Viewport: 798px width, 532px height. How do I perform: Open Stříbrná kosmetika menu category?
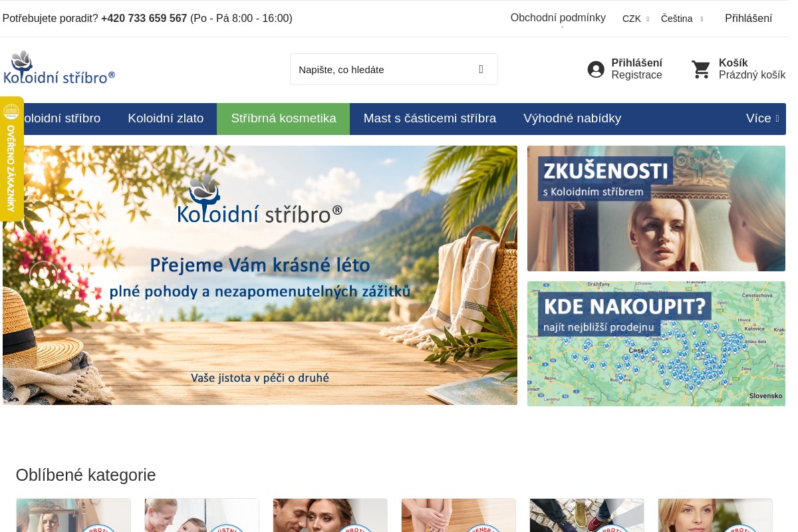tap(283, 118)
